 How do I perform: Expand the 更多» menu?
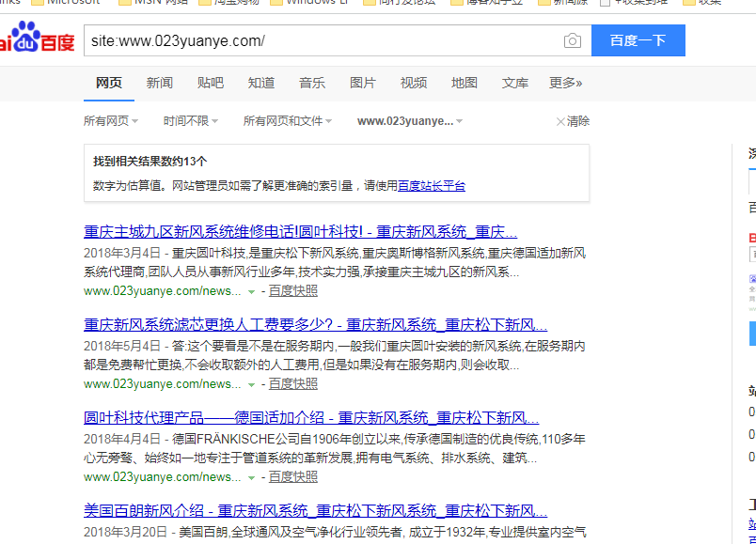coord(565,83)
